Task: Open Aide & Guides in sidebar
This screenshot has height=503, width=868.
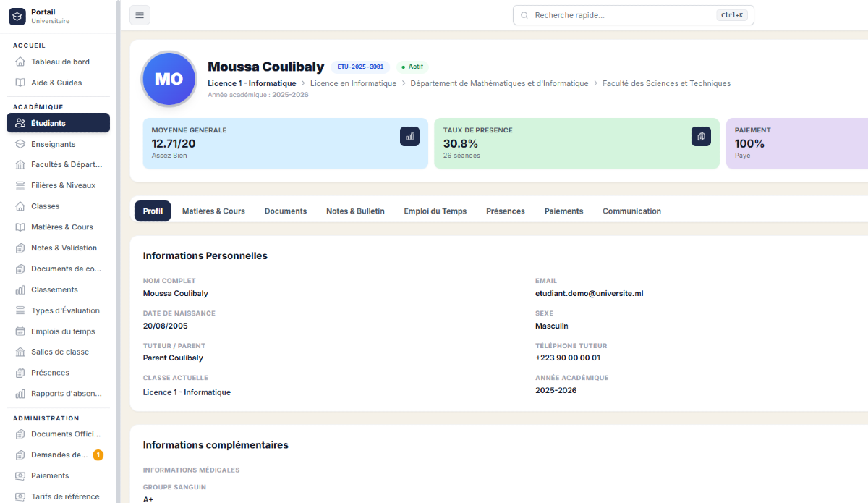Action: [58, 83]
